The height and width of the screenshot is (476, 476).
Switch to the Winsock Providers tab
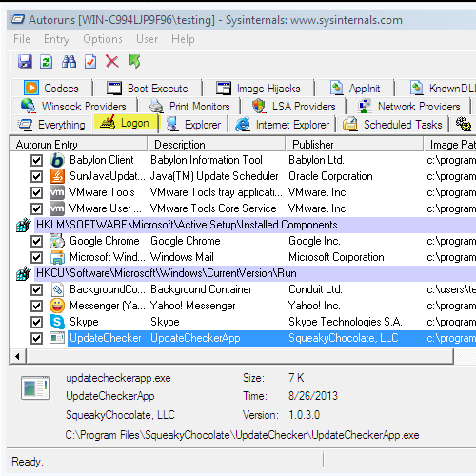point(73,106)
